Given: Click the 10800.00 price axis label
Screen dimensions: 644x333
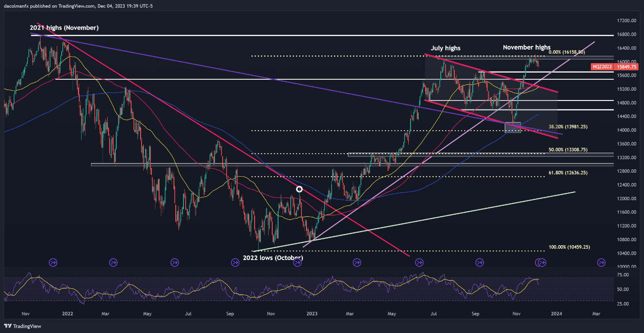Looking at the screenshot, I should click(627, 240).
